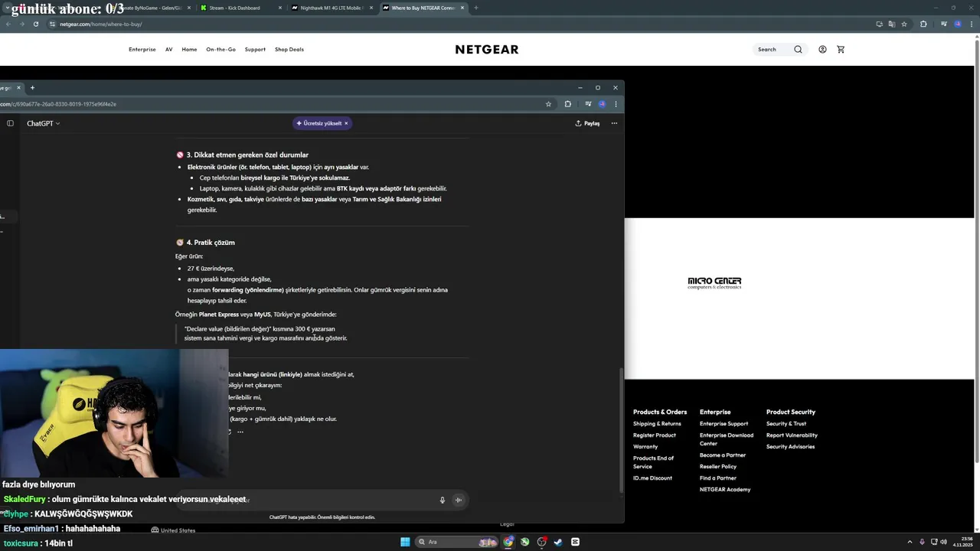980x551 pixels.
Task: Open Chrome menu in main browser window
Action: (971, 24)
